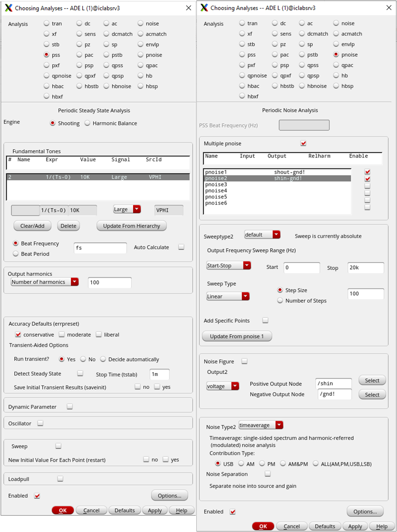Open the Sweeptype2 default dropdown
397x532 pixels.
(x=262, y=235)
